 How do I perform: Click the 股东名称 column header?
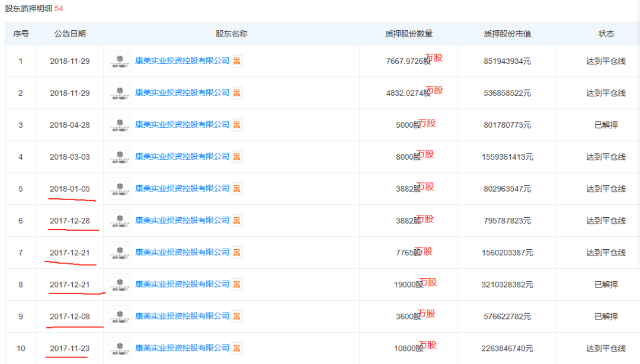point(232,34)
